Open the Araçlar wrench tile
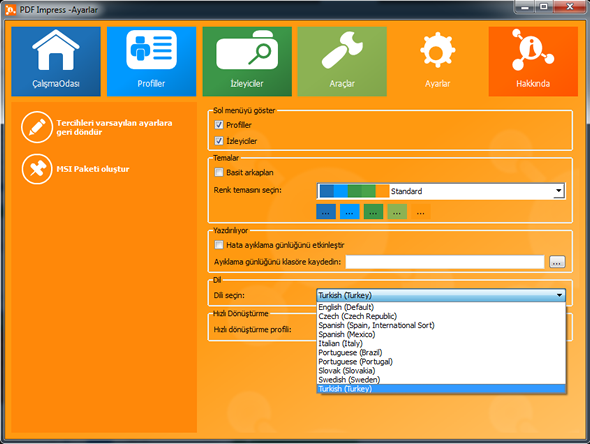Image resolution: width=590 pixels, height=444 pixels. (342, 61)
